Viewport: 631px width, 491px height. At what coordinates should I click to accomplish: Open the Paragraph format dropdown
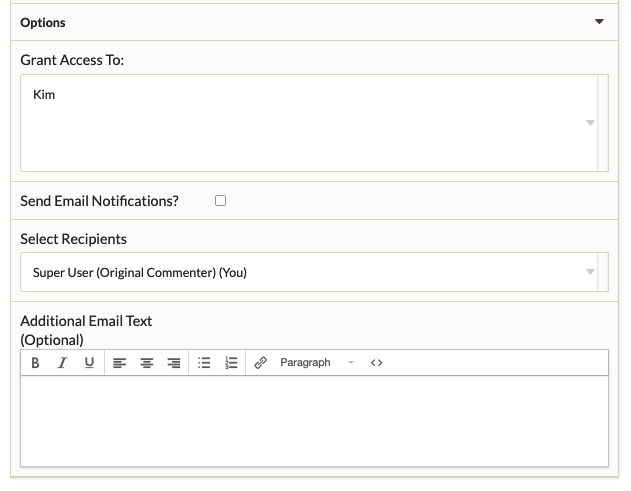[x=317, y=363]
